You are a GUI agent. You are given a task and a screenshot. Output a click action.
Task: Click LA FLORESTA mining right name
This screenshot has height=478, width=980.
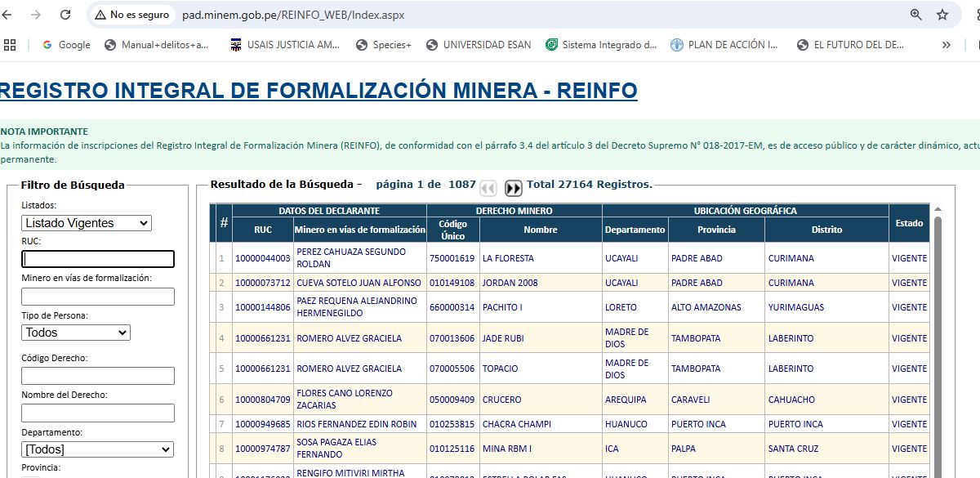point(508,258)
